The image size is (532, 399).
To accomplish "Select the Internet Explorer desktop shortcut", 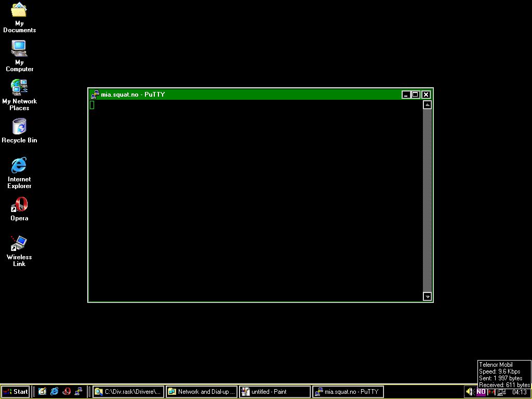I will (x=19, y=173).
